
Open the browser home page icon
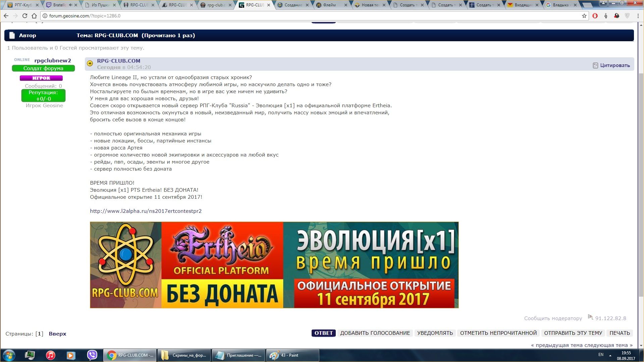34,16
